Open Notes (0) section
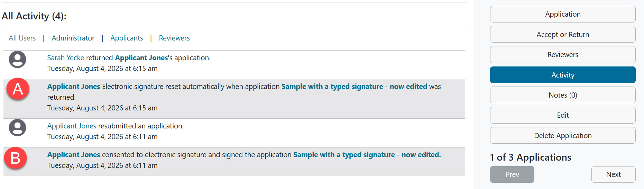 coord(563,95)
